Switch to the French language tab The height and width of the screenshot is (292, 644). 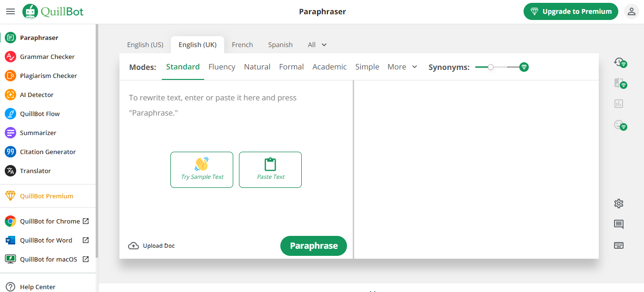tap(242, 45)
